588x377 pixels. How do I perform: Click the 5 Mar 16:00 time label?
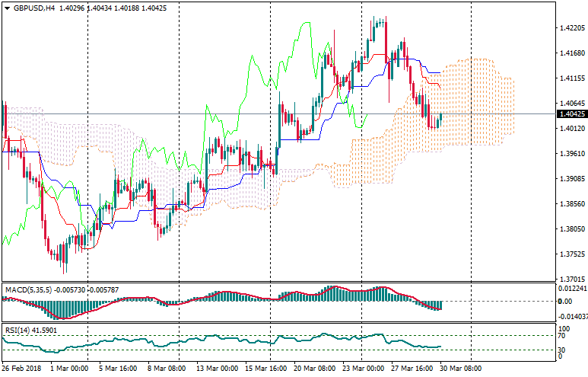[119, 369]
